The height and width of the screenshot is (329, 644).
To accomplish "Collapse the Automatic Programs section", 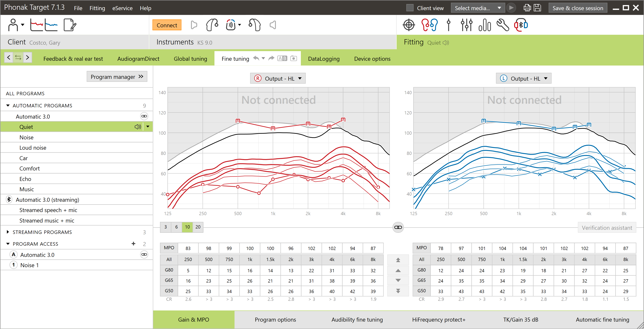I will (8, 105).
